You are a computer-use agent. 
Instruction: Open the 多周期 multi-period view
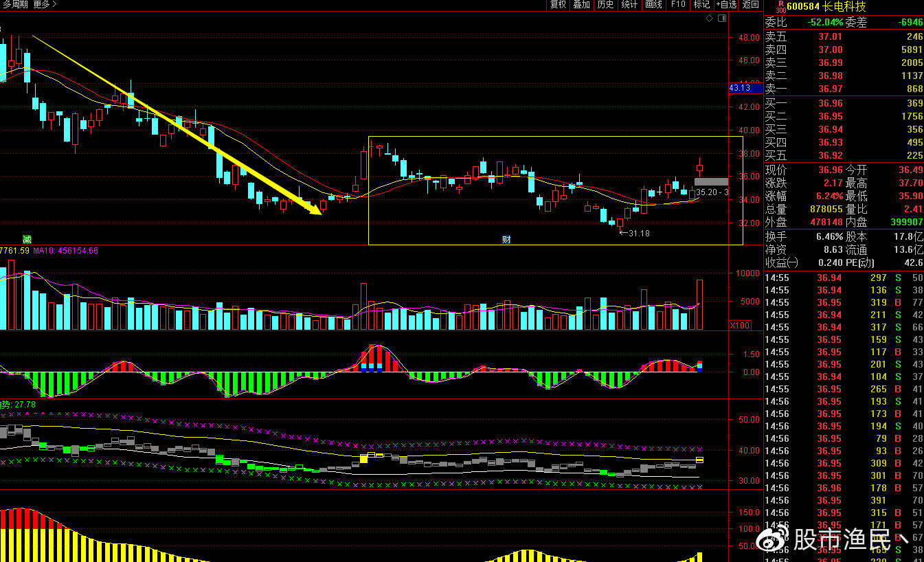(x=15, y=5)
